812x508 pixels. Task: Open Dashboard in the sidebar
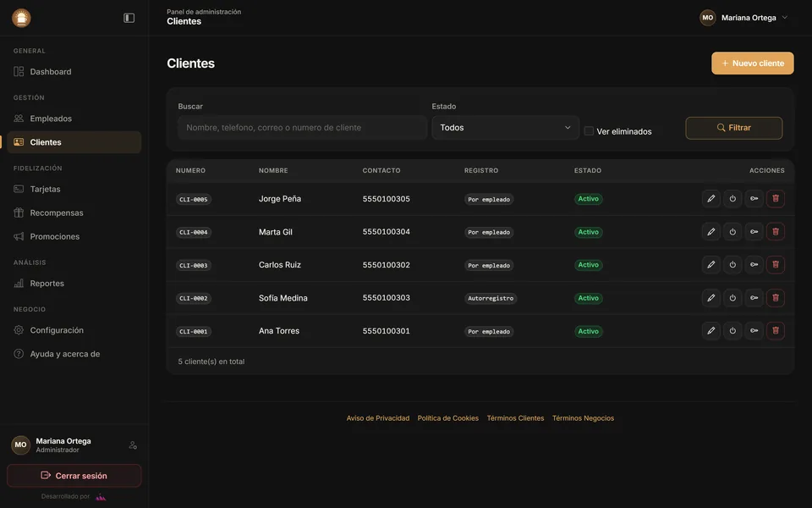click(x=74, y=71)
